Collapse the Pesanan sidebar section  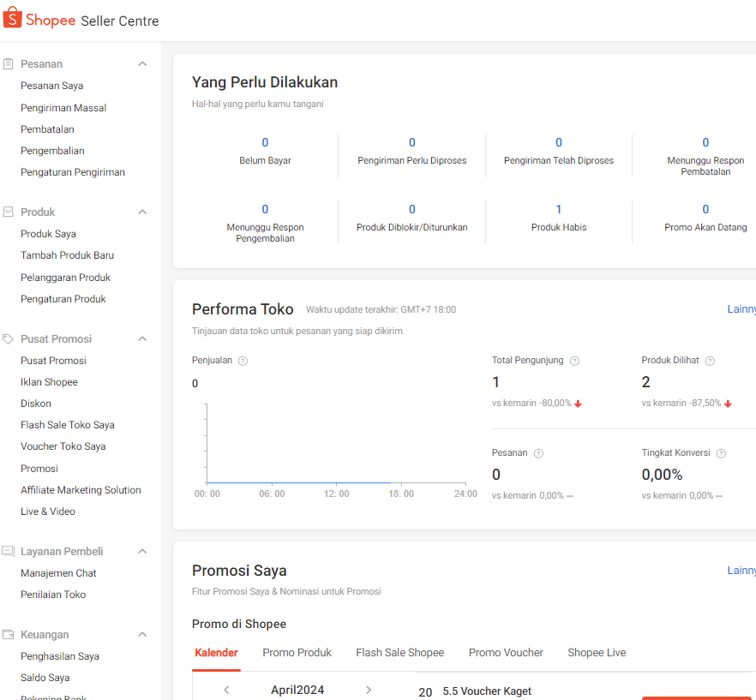(x=142, y=63)
